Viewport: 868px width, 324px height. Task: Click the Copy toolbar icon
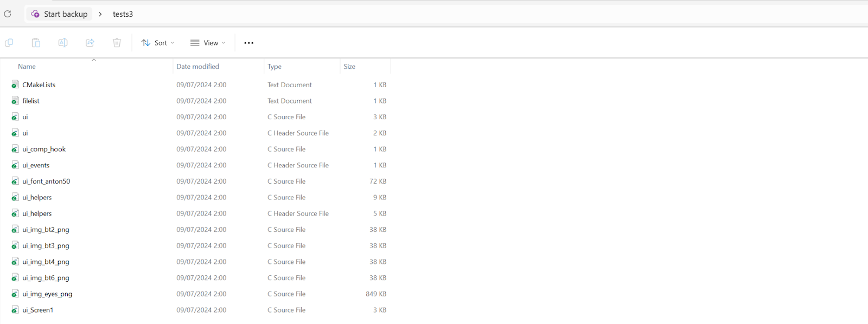tap(9, 43)
